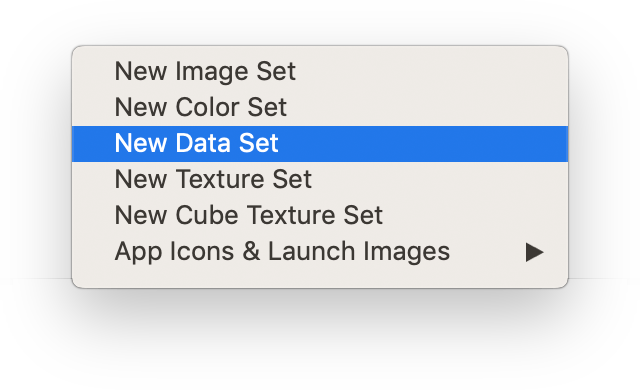Choose New Color Set option
Image resolution: width=640 pixels, height=390 pixels.
click(320, 108)
